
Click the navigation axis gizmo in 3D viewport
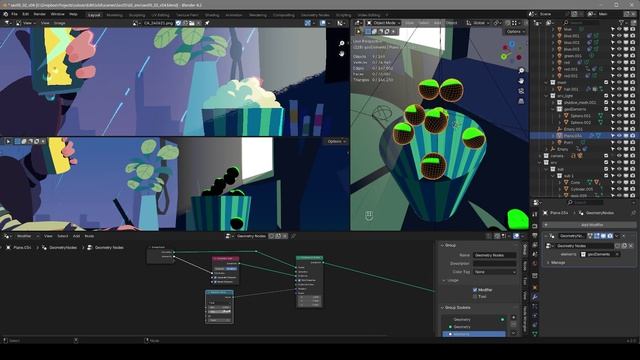coord(511,51)
